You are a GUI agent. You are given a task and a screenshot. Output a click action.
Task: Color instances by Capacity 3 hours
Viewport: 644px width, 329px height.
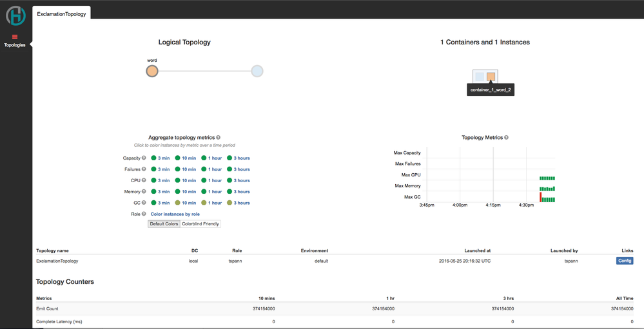239,158
